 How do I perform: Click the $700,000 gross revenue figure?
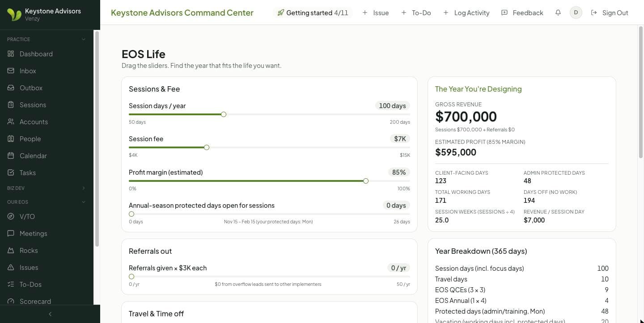coord(466,117)
